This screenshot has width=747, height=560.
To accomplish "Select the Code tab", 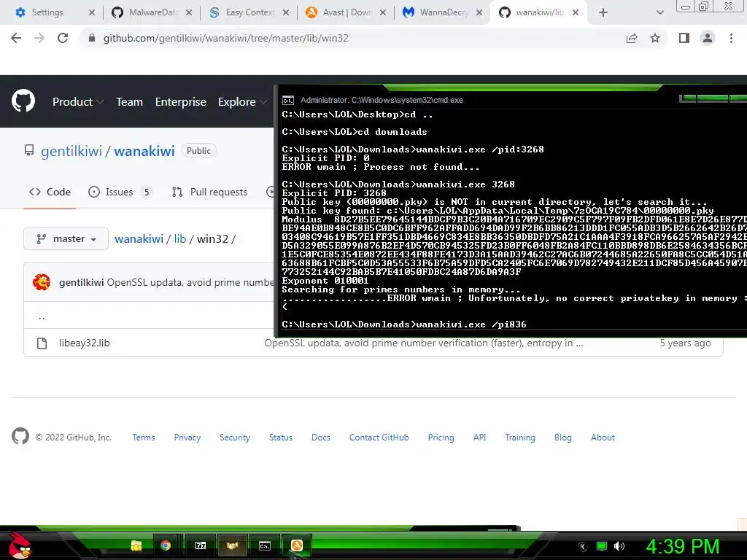I will coord(50,192).
